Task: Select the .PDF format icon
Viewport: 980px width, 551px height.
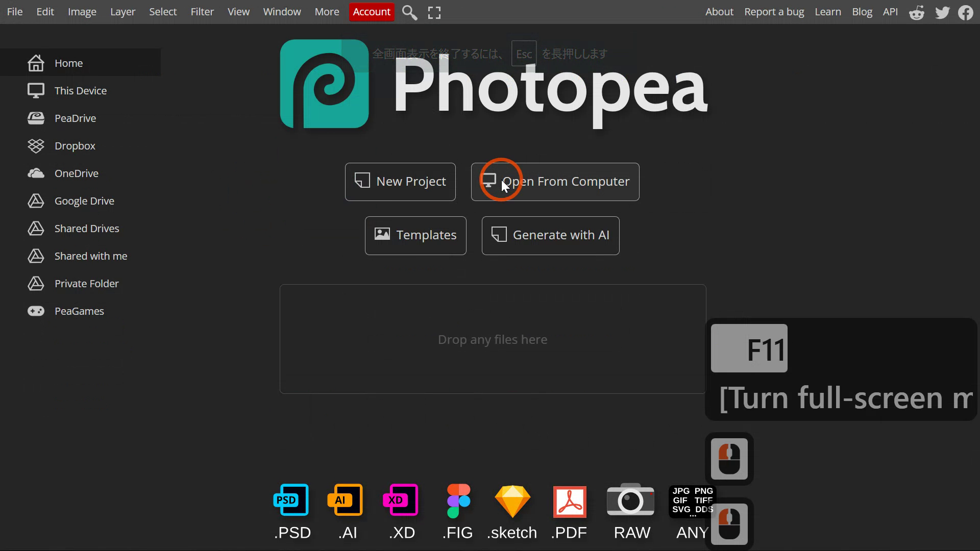Action: coord(570,502)
